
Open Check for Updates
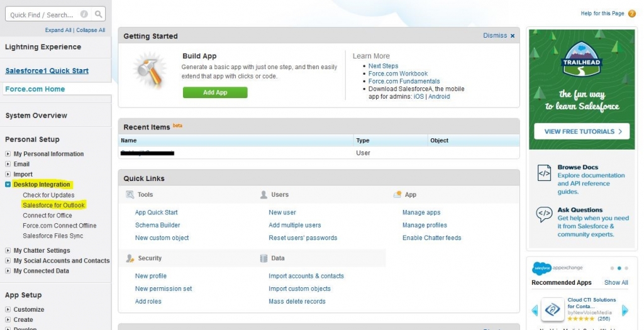(48, 195)
